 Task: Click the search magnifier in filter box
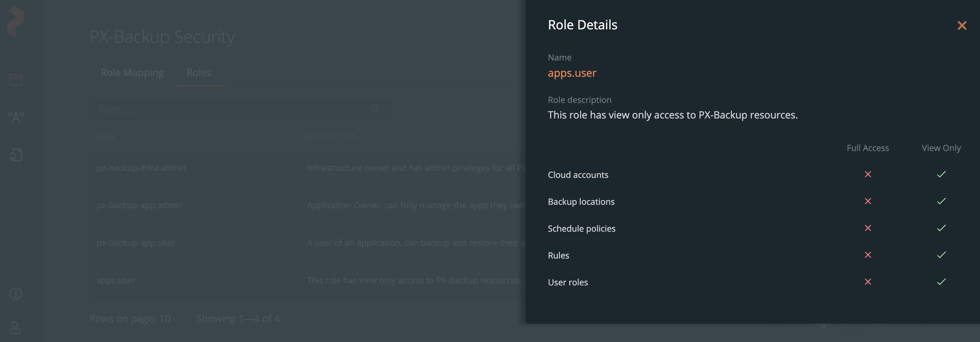[375, 109]
